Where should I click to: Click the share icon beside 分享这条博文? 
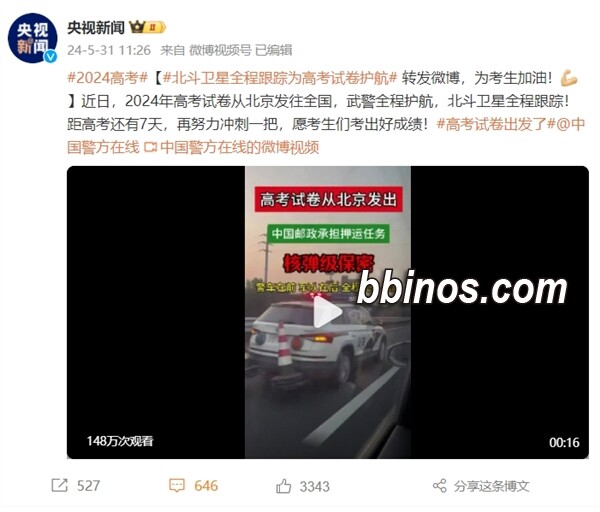440,486
